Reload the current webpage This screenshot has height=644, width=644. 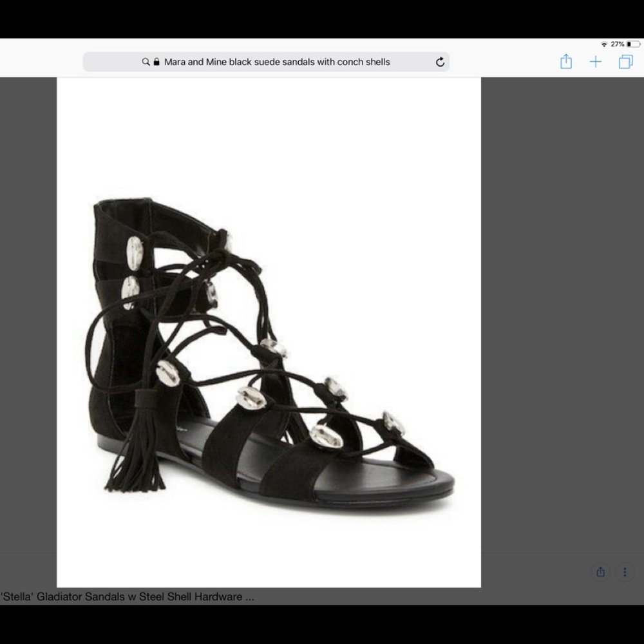(440, 62)
